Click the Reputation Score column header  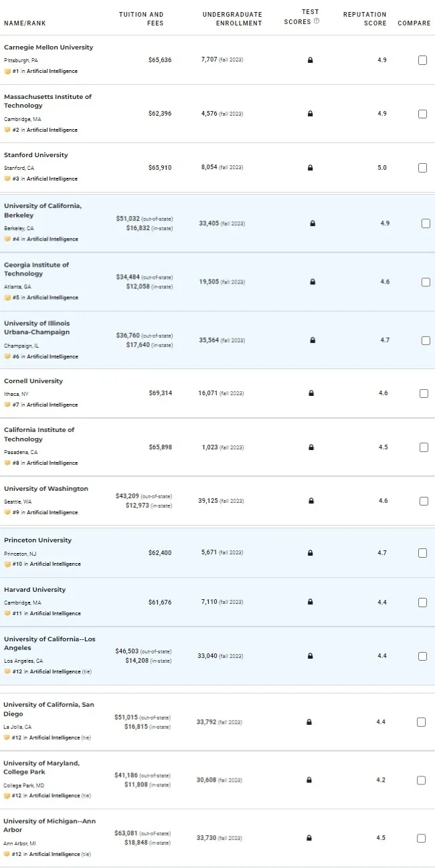click(x=365, y=19)
